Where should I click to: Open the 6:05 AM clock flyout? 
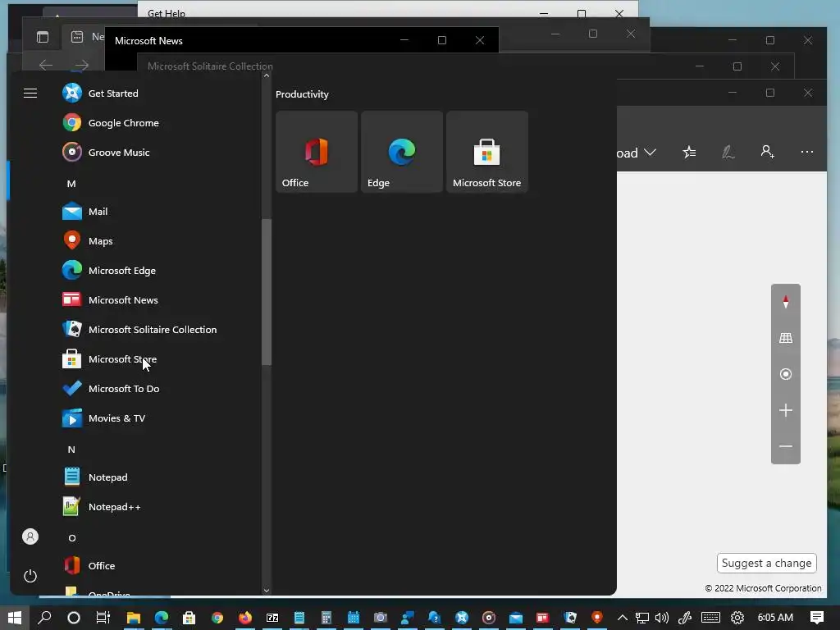pos(774,617)
